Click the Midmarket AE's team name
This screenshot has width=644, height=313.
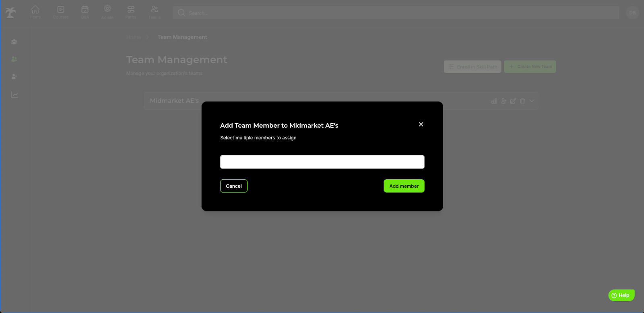pos(174,101)
